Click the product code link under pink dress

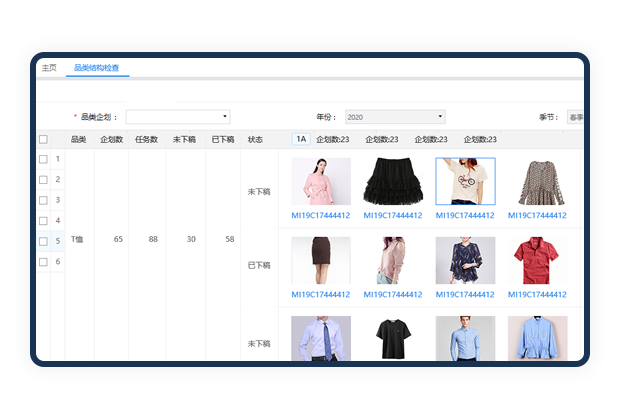(x=321, y=215)
